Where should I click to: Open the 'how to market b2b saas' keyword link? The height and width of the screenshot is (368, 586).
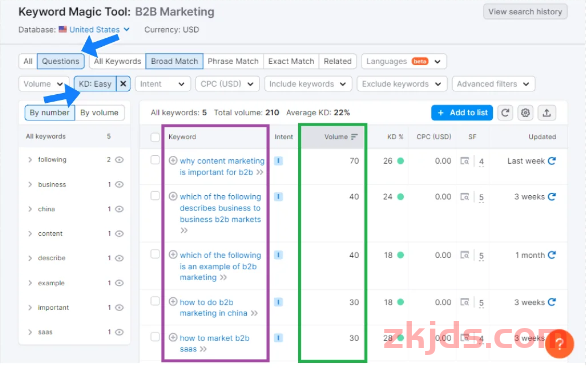click(x=215, y=343)
